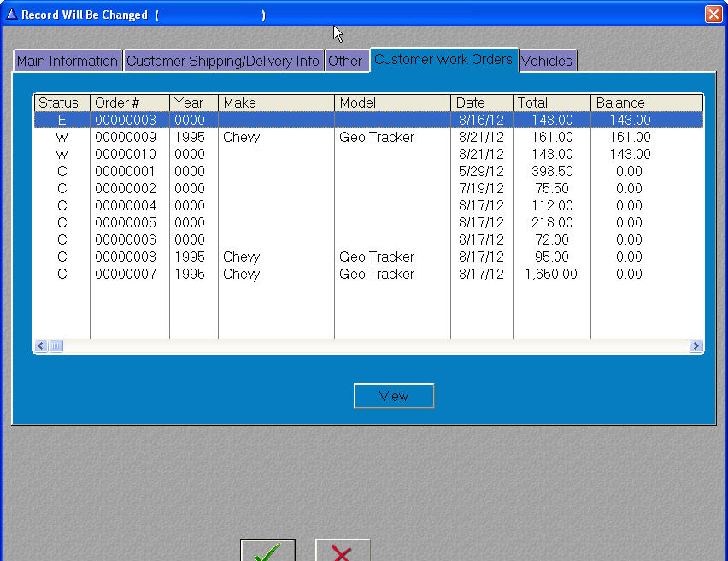Click the red X cancel button
728x561 pixels.
(x=342, y=551)
